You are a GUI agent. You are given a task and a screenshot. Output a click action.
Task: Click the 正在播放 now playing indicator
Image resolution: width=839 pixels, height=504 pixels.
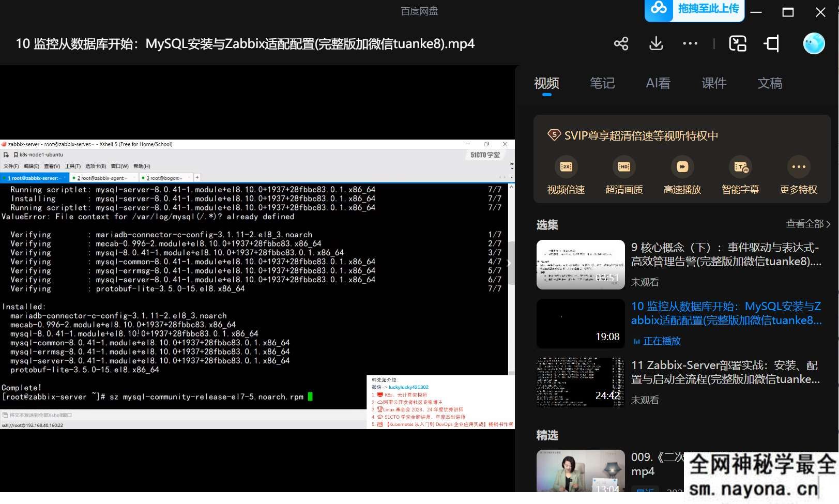(x=657, y=341)
